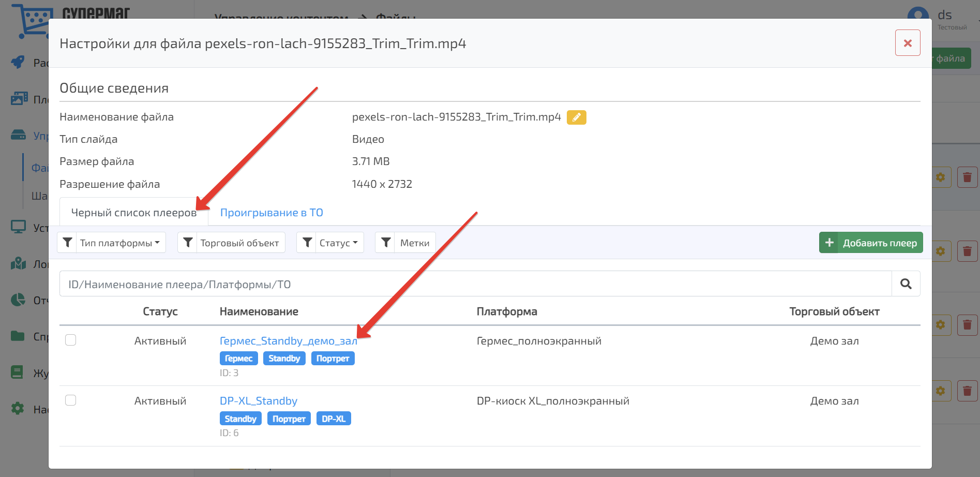Viewport: 980px width, 477px height.
Task: Click the Торговый объект column header
Action: click(x=834, y=311)
